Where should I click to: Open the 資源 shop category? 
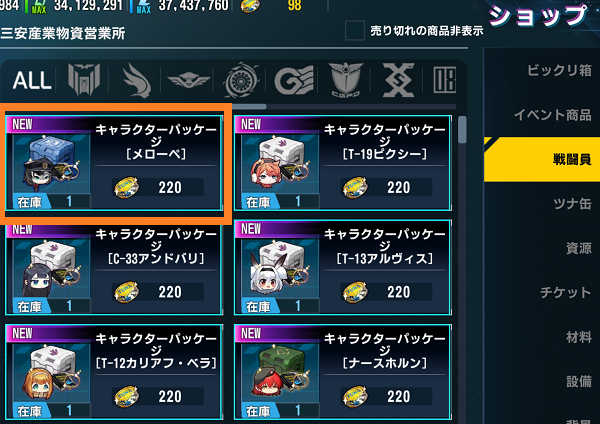tap(579, 248)
